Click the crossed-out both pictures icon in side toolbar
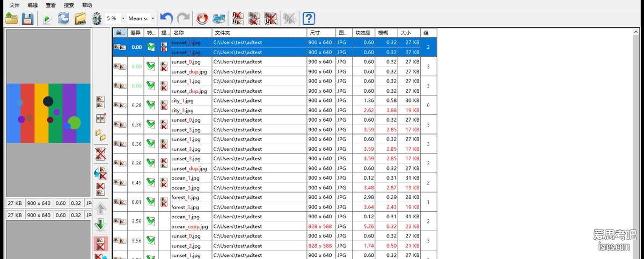 (x=100, y=154)
